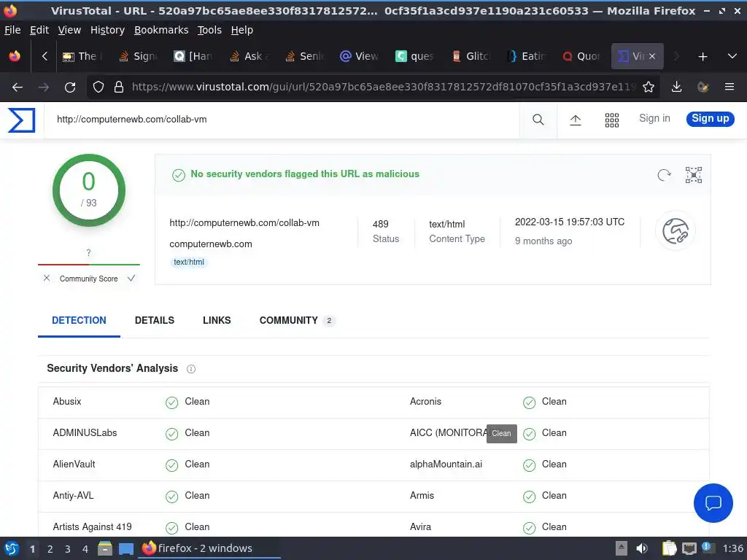Click the extension icon beside downloads

click(x=703, y=87)
